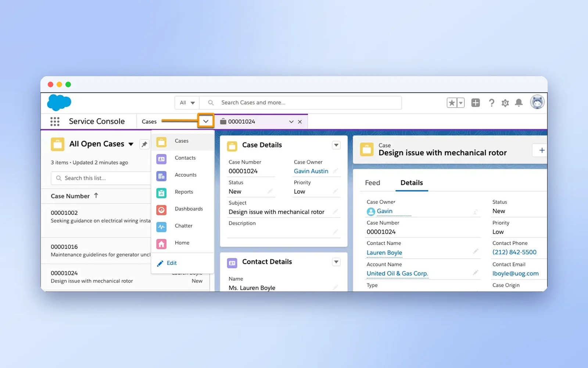Expand the Case Details card menu

pos(336,145)
